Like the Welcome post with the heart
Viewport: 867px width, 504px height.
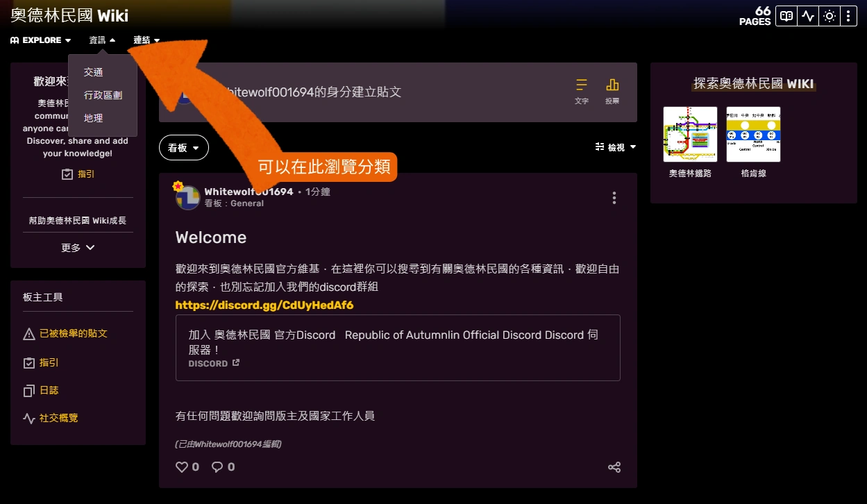pyautogui.click(x=180, y=467)
